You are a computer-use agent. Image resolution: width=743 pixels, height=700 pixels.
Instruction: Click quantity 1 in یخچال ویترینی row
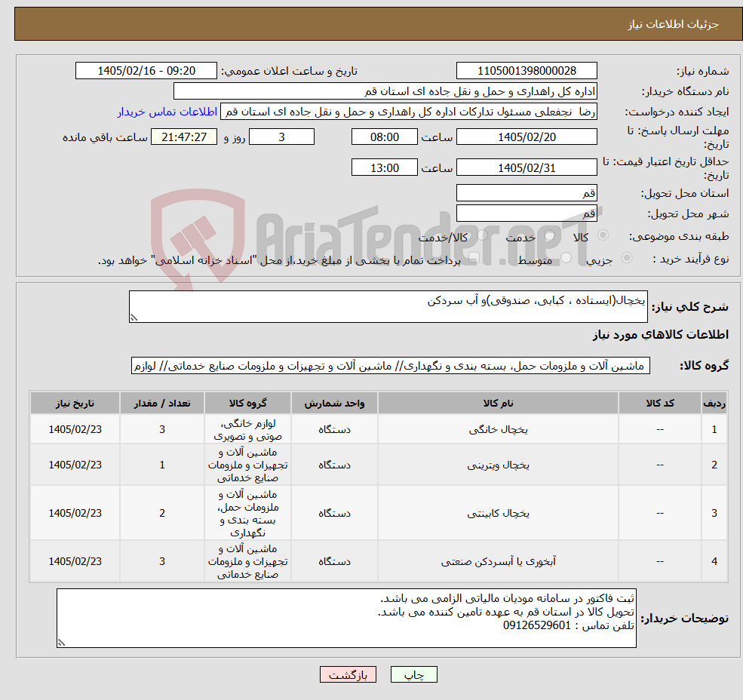[162, 465]
